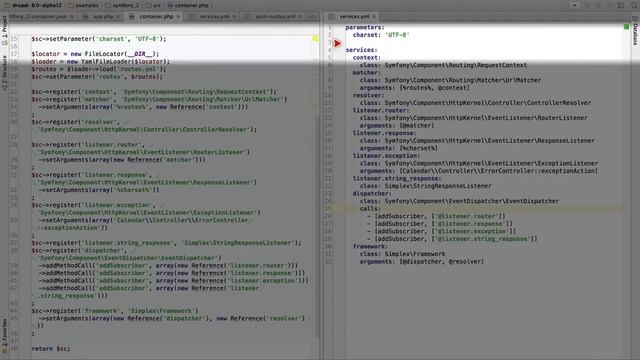
Task: Click drupal-8.0-alpha12 project breadcrumb
Action: click(33, 5)
